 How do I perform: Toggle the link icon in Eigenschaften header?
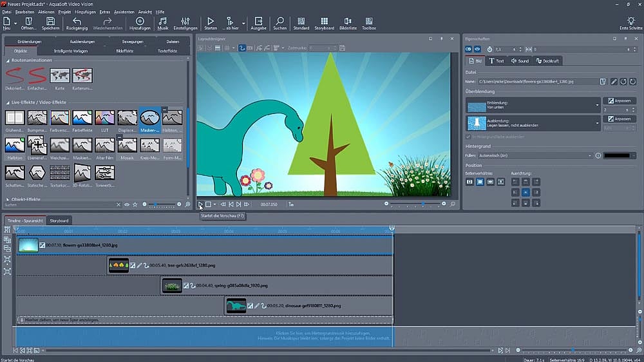coord(469,49)
